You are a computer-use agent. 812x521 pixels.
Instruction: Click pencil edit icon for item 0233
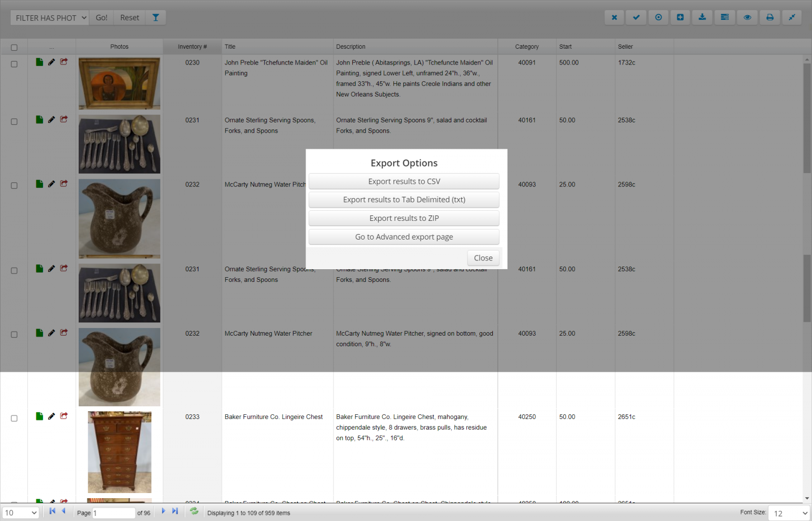[51, 416]
